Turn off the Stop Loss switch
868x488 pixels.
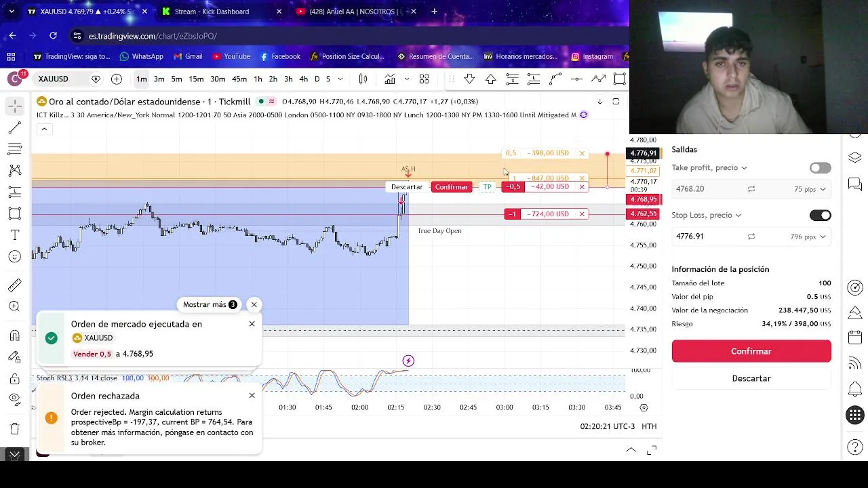click(820, 216)
